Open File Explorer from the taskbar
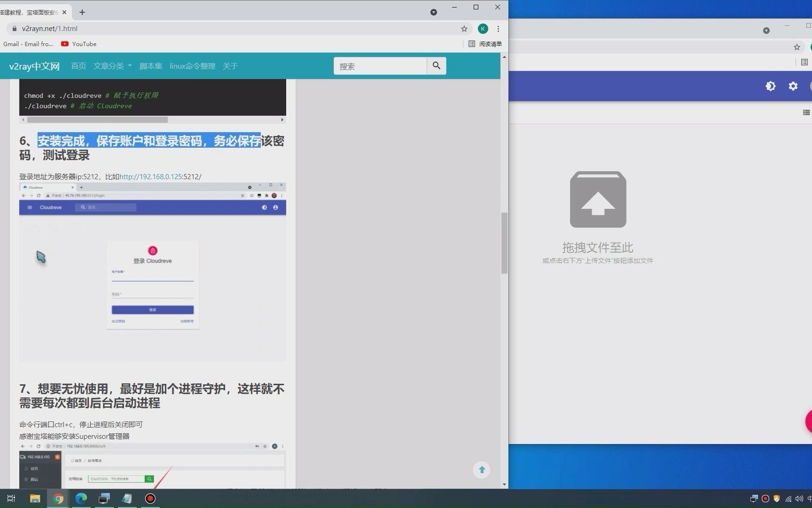 point(34,499)
